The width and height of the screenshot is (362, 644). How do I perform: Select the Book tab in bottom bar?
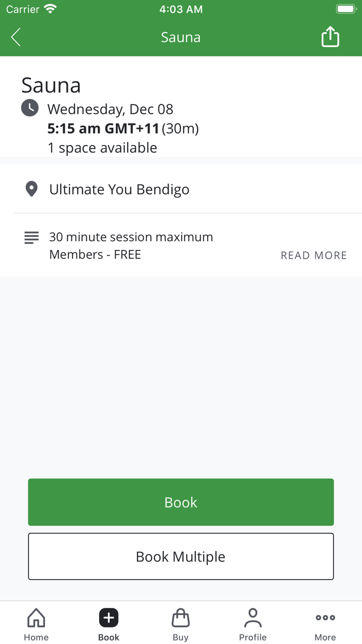click(109, 624)
